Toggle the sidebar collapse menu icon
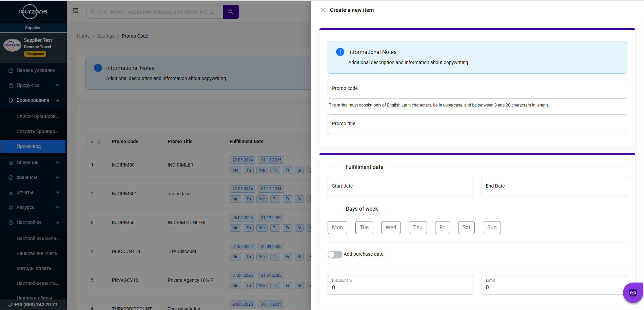The height and width of the screenshot is (310, 644). (x=75, y=11)
